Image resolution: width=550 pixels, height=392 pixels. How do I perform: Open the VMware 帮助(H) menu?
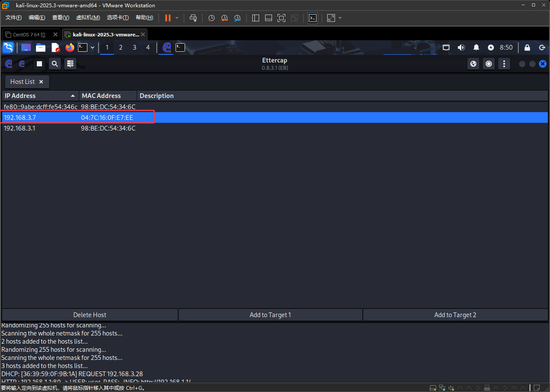(144, 18)
